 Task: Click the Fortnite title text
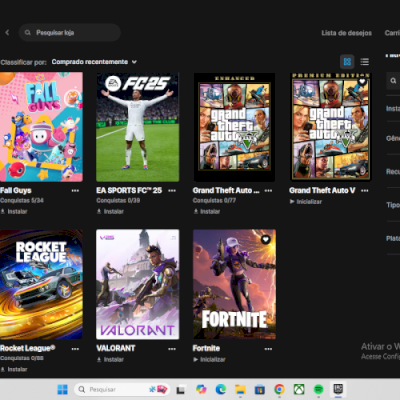pos(206,348)
